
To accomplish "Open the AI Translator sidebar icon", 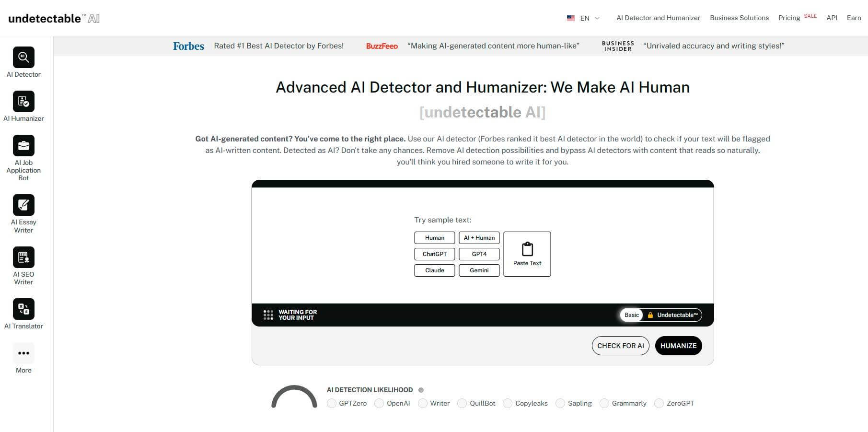I will 23,309.
